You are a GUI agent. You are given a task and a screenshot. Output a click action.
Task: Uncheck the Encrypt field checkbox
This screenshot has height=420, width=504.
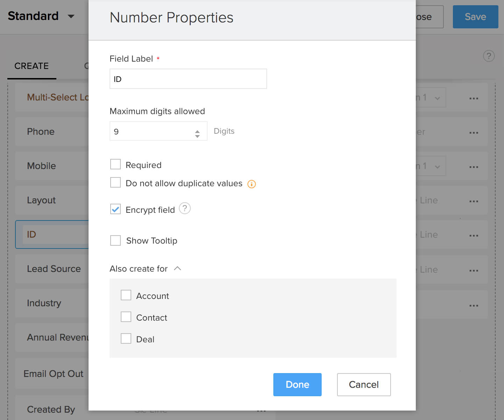click(115, 209)
